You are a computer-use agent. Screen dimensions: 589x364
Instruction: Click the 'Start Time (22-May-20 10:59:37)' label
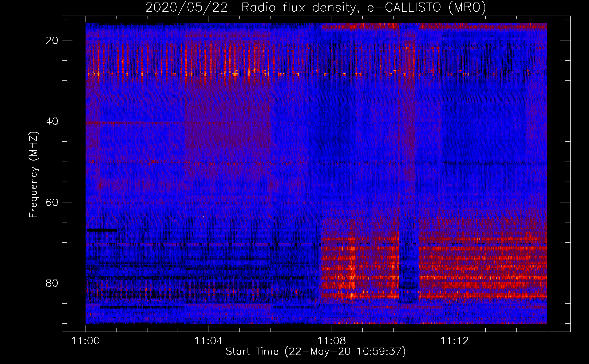[x=316, y=352]
